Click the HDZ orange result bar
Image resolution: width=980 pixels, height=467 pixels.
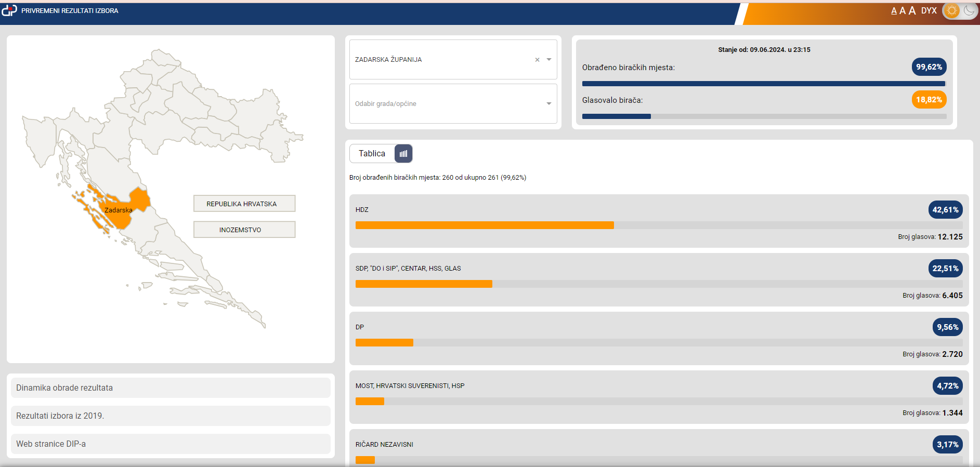click(x=484, y=225)
